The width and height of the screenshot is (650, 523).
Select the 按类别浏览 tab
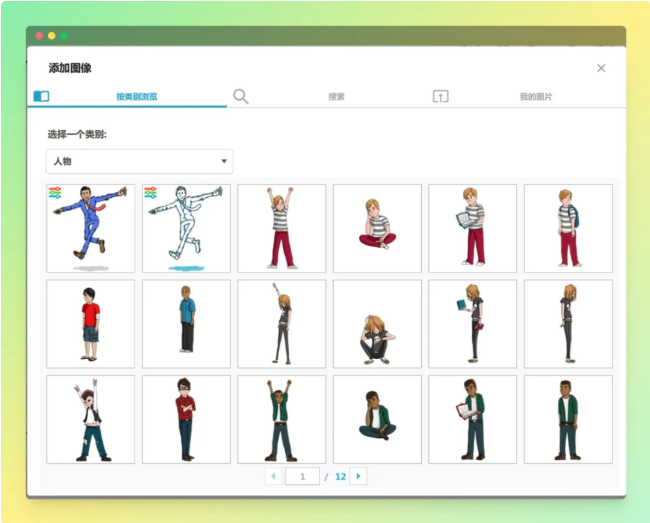(136, 97)
